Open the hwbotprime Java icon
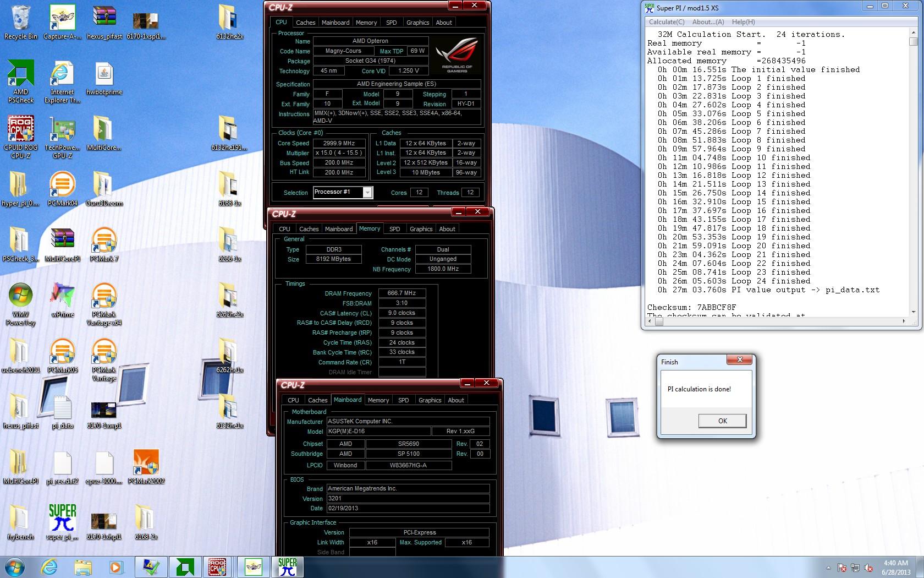This screenshot has width=924, height=578. (x=104, y=78)
